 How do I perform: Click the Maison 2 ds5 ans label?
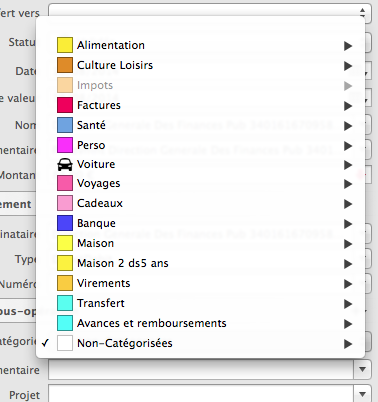click(123, 263)
